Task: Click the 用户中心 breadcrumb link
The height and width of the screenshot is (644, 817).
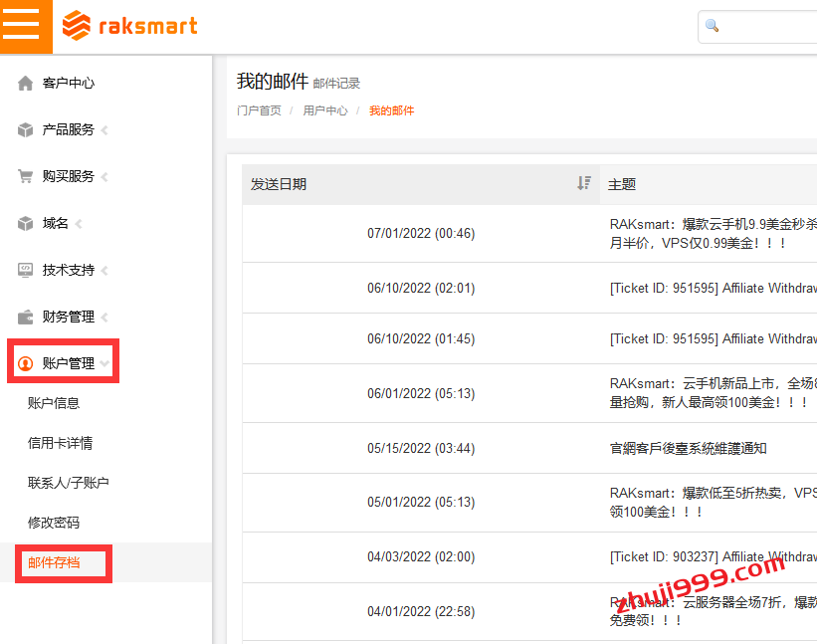Action: [325, 110]
